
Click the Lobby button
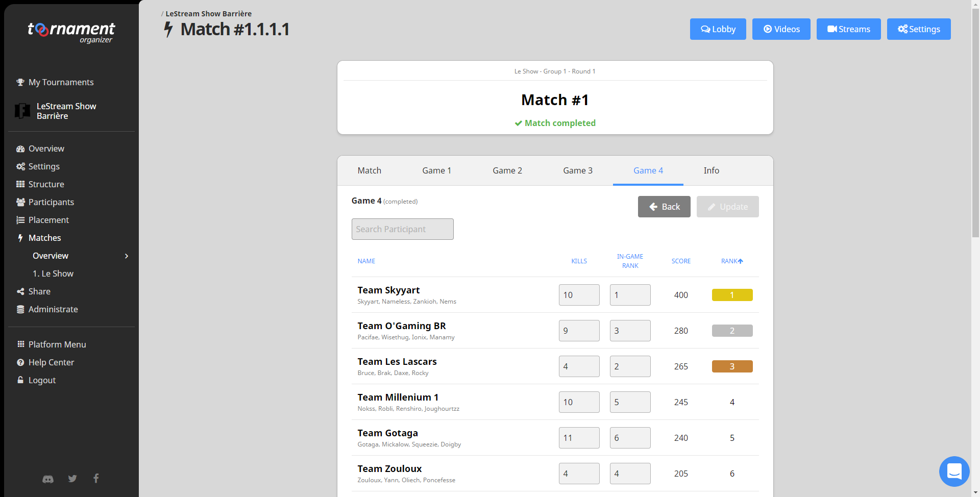pos(718,29)
